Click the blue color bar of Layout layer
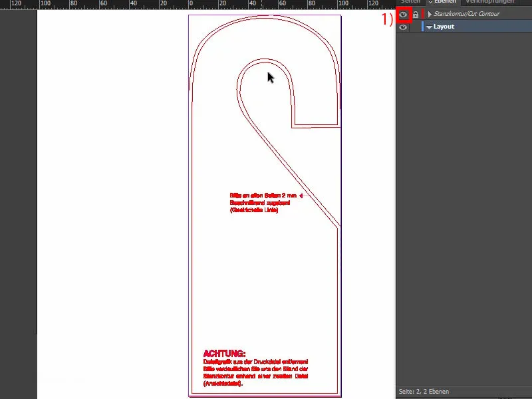 [422, 27]
